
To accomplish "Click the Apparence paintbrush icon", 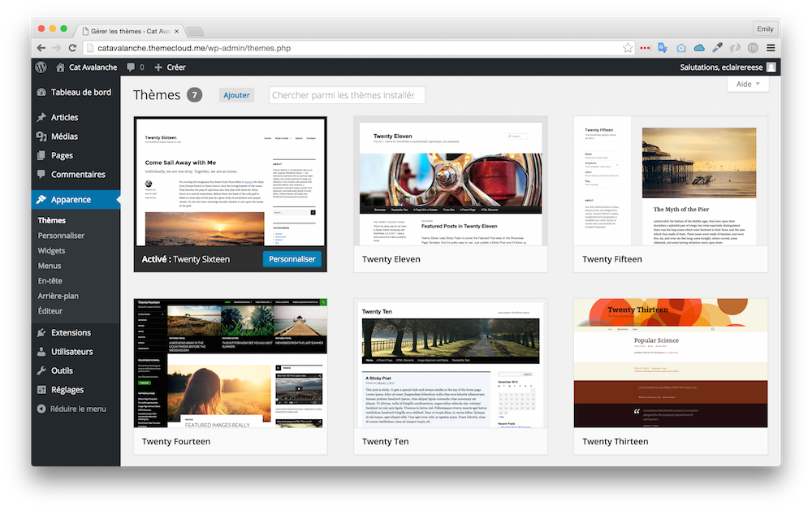I will pos(41,200).
